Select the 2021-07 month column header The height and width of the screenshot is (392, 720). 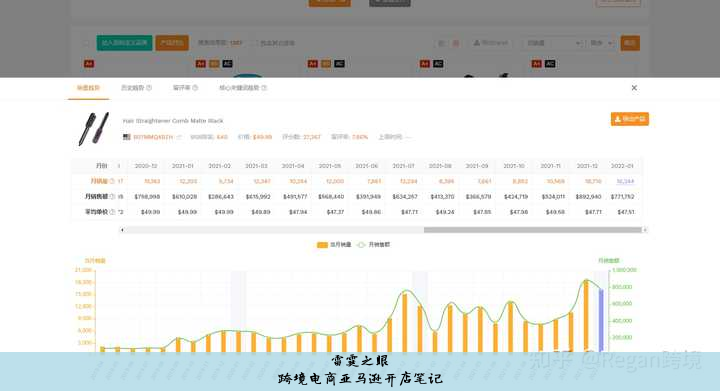(403, 166)
